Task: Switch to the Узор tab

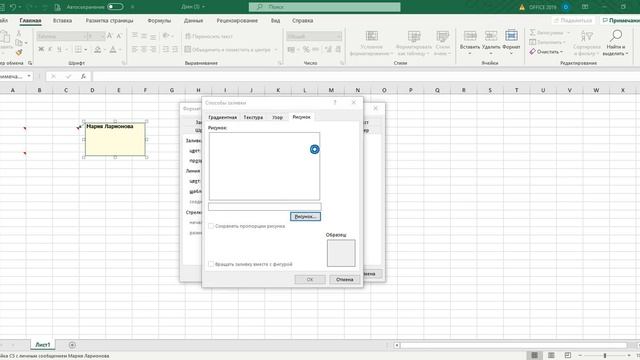Action: point(277,118)
